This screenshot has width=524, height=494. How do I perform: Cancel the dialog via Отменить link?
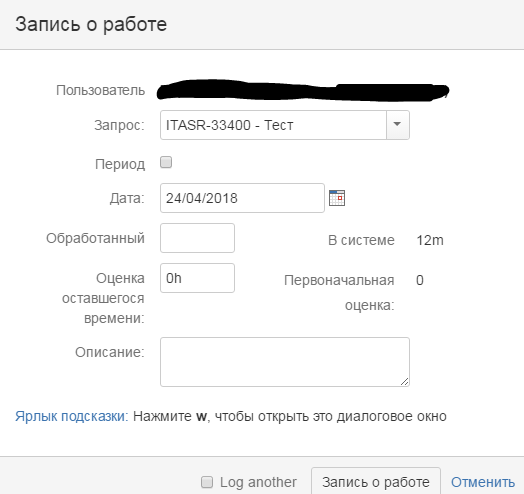point(483,482)
